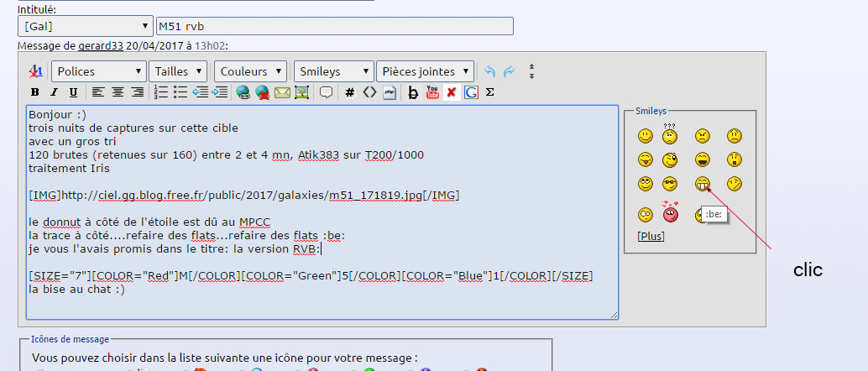868x371 pixels.
Task: Open the Couleurs dropdown
Action: (251, 71)
